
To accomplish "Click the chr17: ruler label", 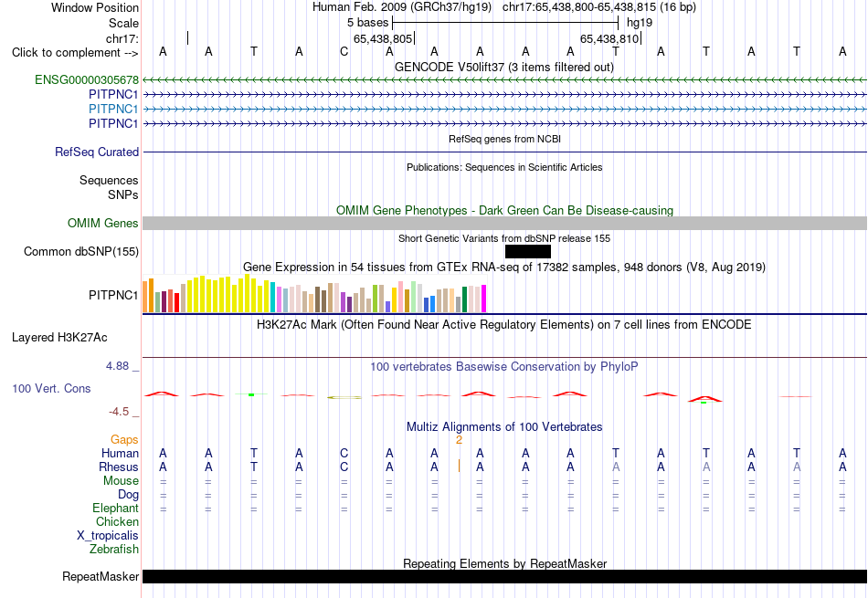I will click(122, 38).
